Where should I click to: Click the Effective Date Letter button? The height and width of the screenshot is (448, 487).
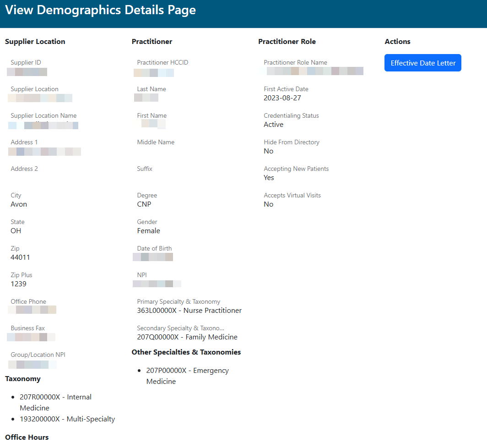click(422, 63)
